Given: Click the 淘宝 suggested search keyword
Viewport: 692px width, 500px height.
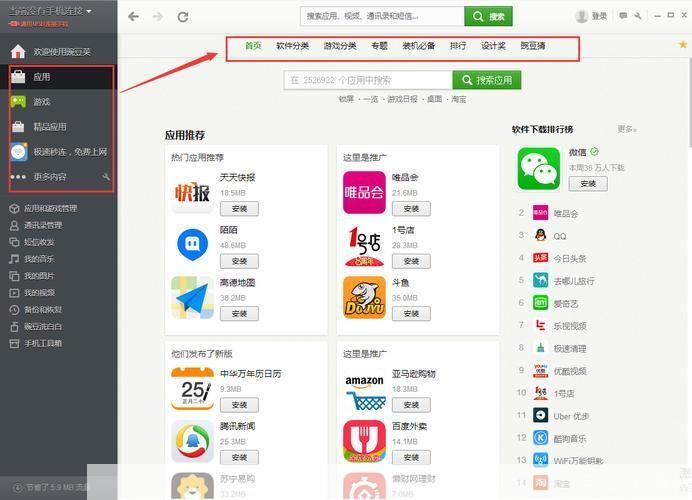Looking at the screenshot, I should [459, 99].
